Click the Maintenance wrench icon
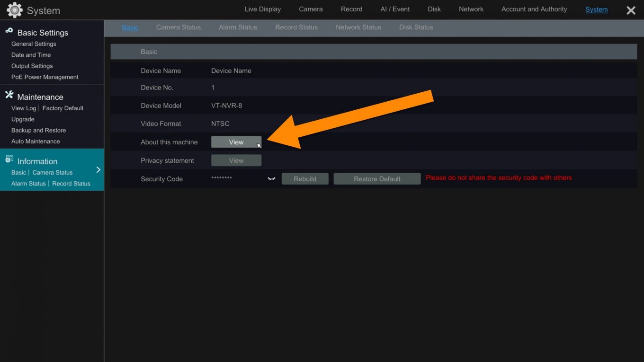644x362 pixels. pyautogui.click(x=9, y=95)
